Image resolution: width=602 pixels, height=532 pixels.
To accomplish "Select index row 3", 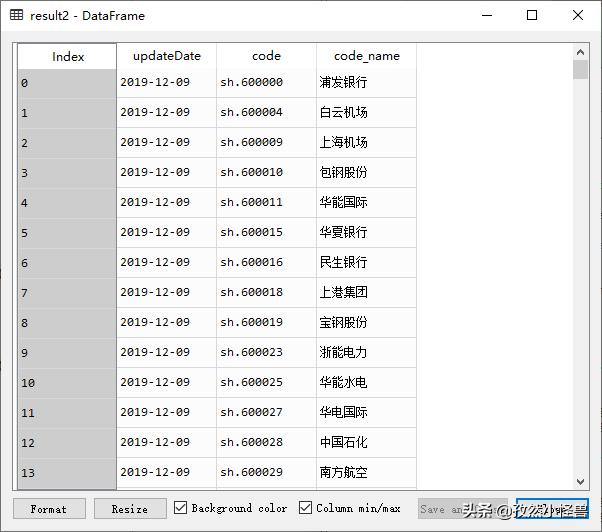I will click(67, 173).
